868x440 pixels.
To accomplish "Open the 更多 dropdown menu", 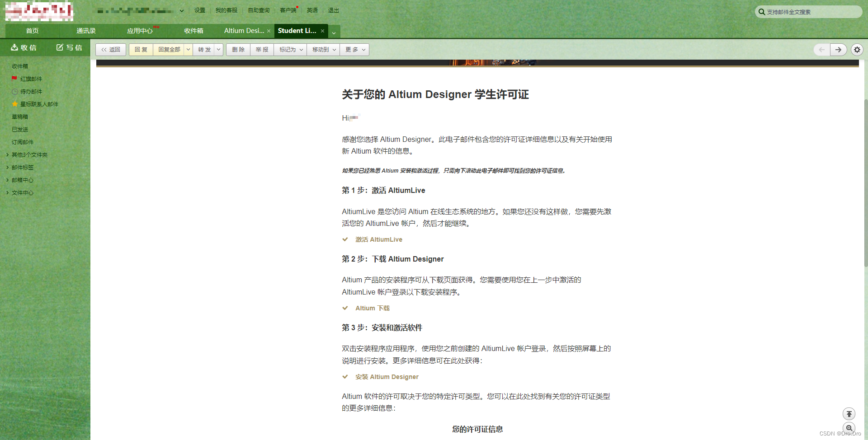I will pyautogui.click(x=354, y=50).
